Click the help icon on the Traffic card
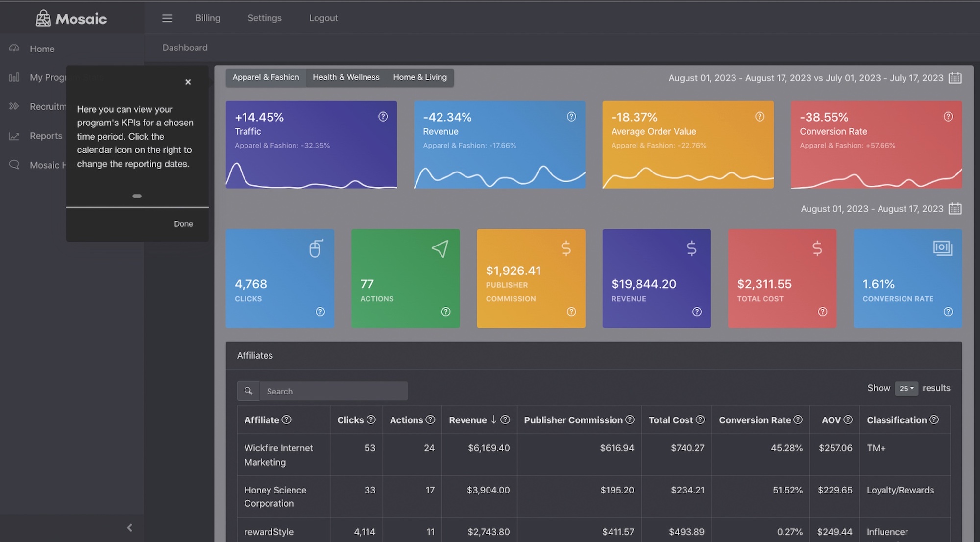Screen dimensions: 980x542 (x=382, y=117)
